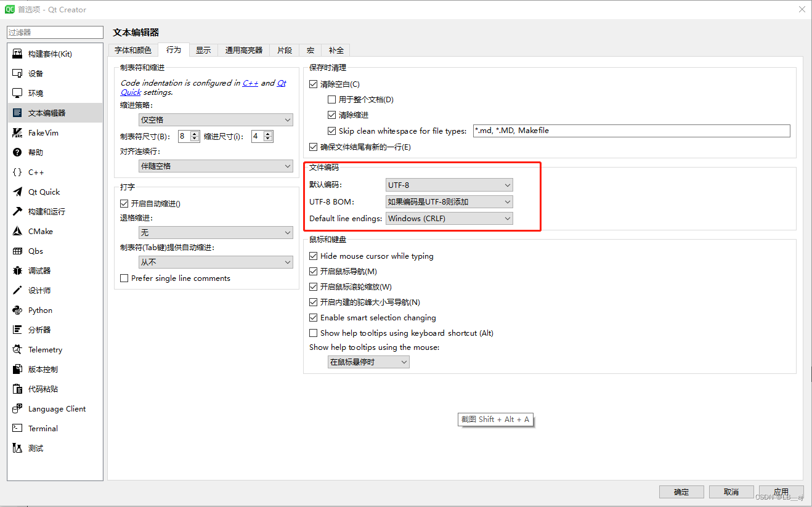The width and height of the screenshot is (812, 507).
Task: Open the 缩进策略 dropdown showing 仅空格
Action: click(x=216, y=120)
